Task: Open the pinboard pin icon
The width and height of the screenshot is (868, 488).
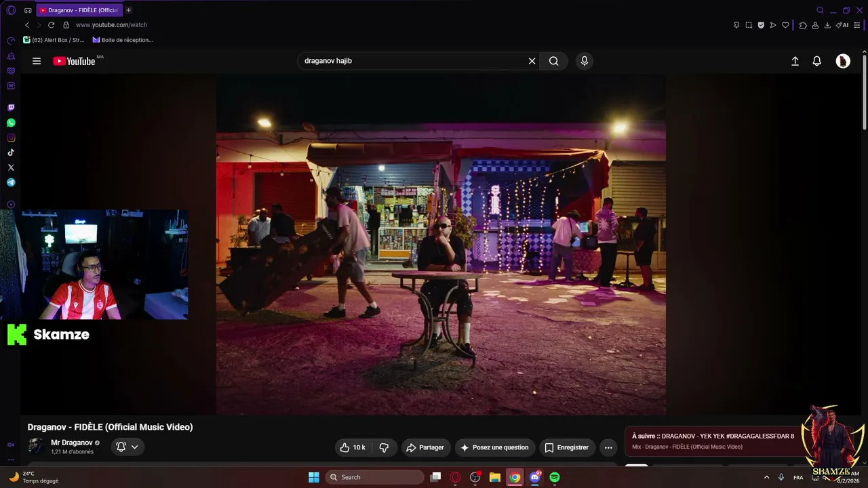Action: [x=736, y=25]
